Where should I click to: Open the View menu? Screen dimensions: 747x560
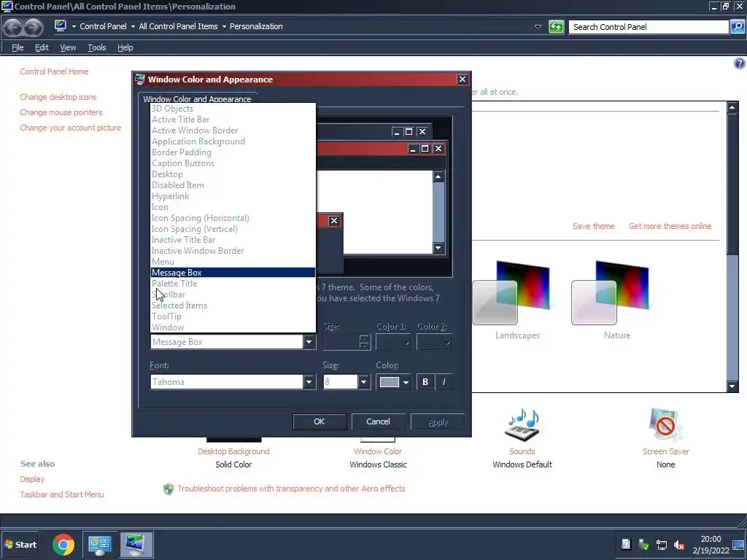click(x=68, y=47)
